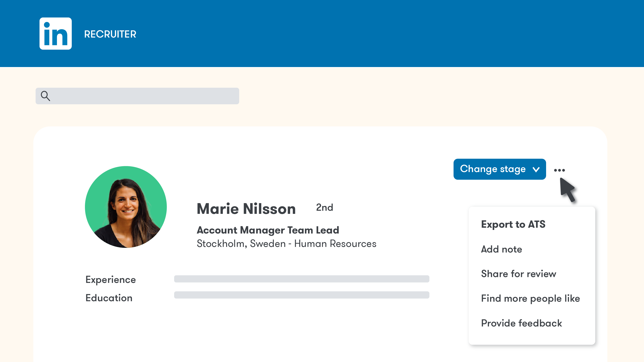
Task: Click the Marie Nilsson name link
Action: coord(246,209)
